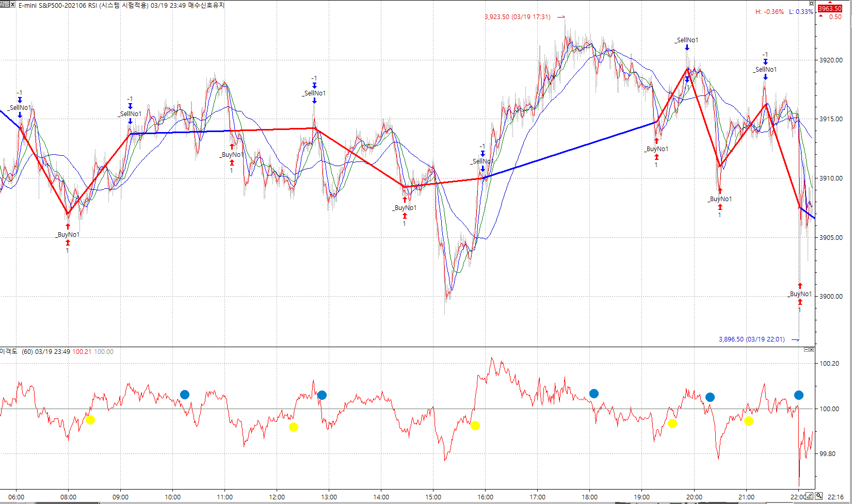
Task: Close the 이격도 indicator panel
Action: tap(812, 350)
